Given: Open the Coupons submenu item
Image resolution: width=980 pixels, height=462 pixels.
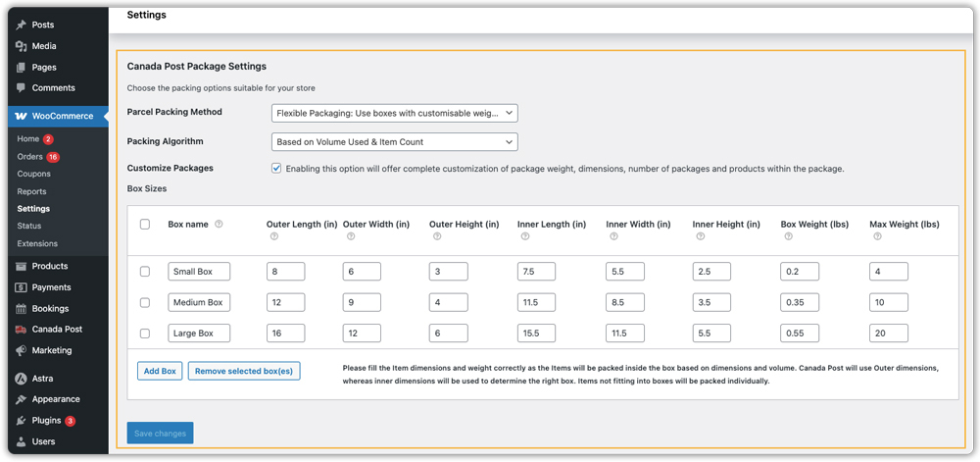Looking at the screenshot, I should tap(33, 174).
